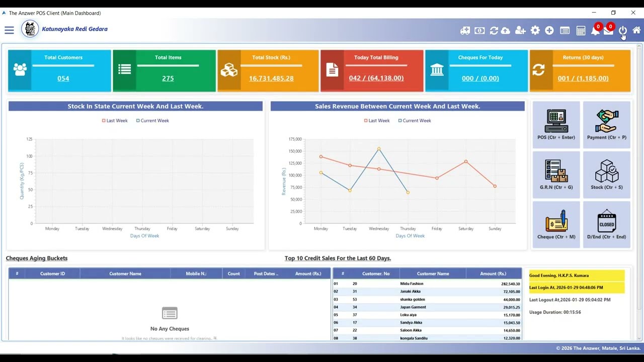Open settings via the gear icon
This screenshot has height=362, width=644.
pyautogui.click(x=535, y=31)
